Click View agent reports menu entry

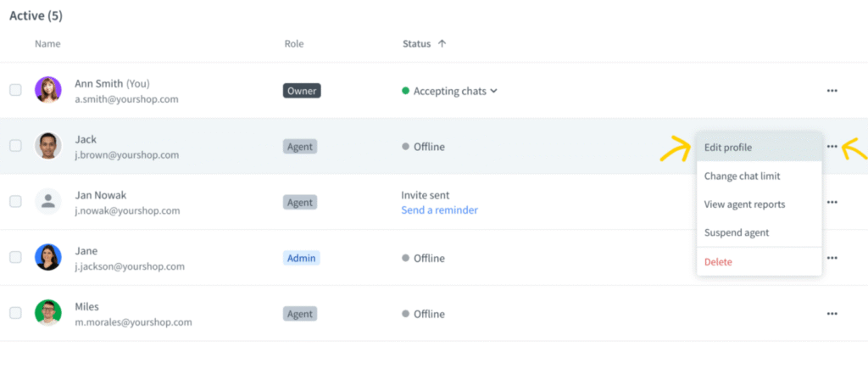coord(744,204)
